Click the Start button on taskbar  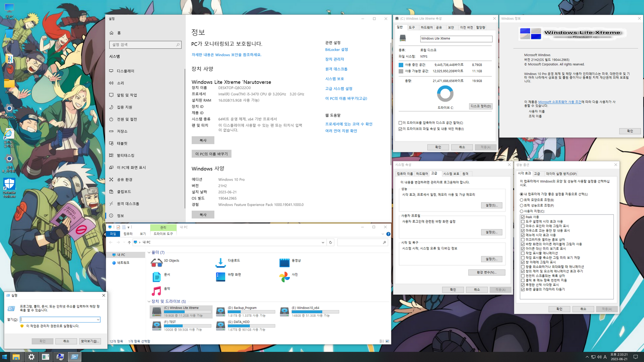tap(5, 357)
